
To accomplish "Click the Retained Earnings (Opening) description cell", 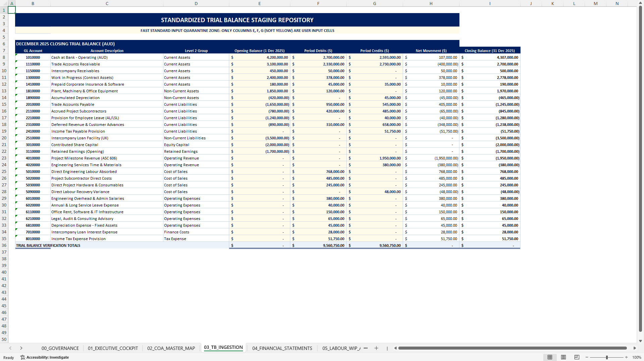I will tap(107, 151).
